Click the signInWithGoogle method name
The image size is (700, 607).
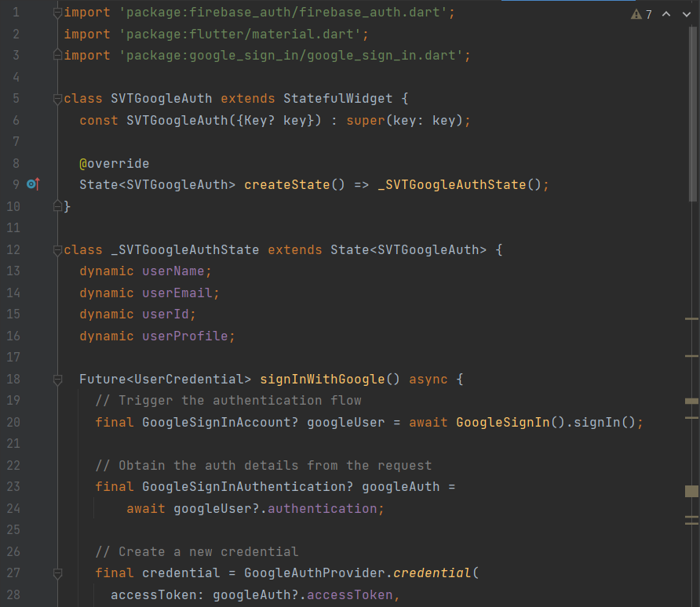(x=322, y=380)
